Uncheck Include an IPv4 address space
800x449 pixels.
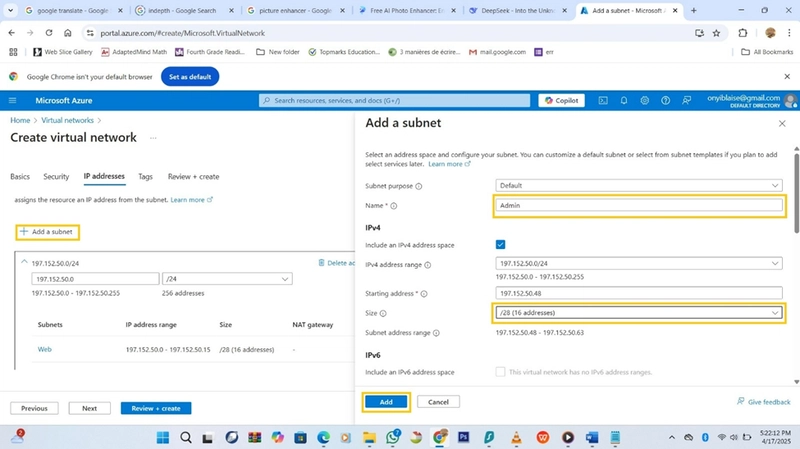(500, 244)
